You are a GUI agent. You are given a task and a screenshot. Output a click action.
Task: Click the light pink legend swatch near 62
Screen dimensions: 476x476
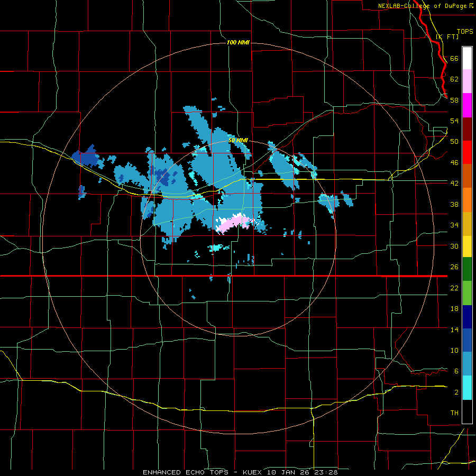(x=467, y=81)
